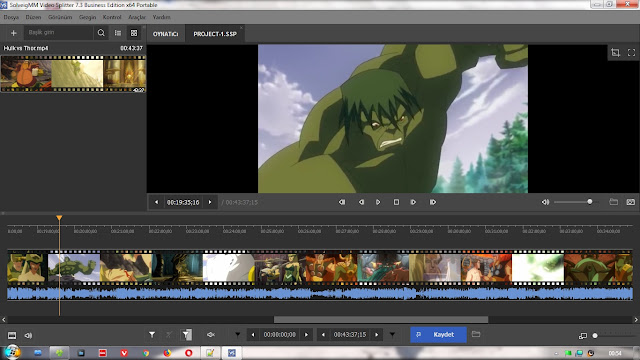Increase start time 00:00:00:00 with right arrow
640x360 pixels.
(306, 335)
